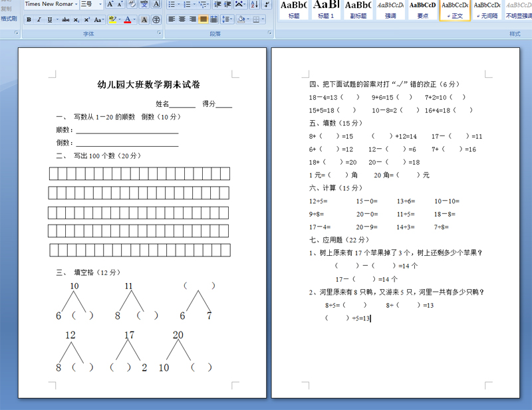Apply distributed alignment
Image resolution: width=532 pixels, height=410 pixels.
pos(213,20)
